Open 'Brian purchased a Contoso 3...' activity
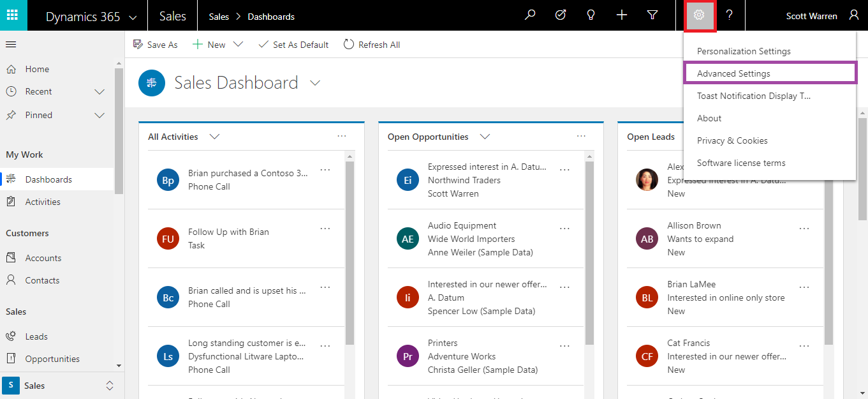 tap(247, 173)
